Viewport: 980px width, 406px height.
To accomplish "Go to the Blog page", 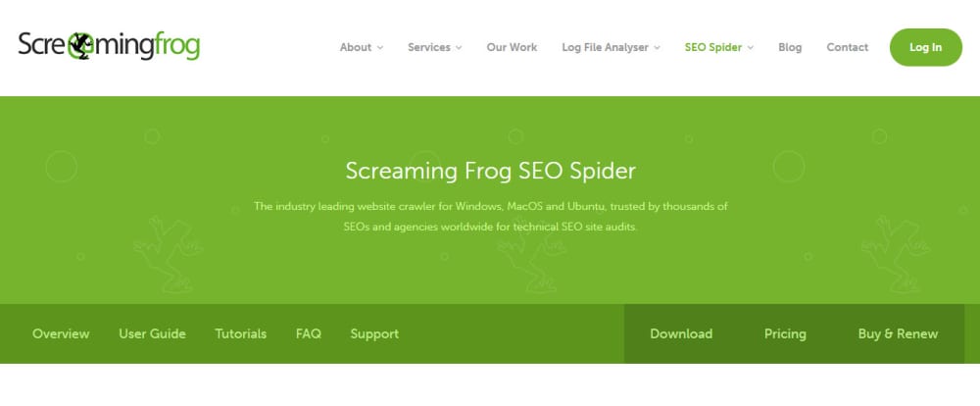I will pos(790,47).
